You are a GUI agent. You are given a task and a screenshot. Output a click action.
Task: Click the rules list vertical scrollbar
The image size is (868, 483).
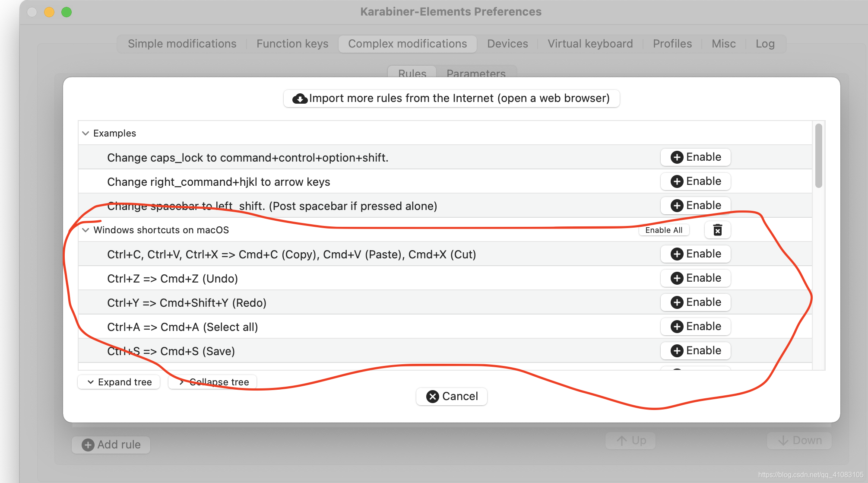[818, 156]
